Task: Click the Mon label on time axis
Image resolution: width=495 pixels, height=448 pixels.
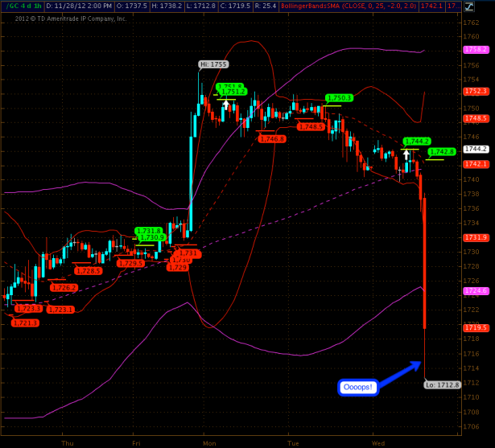Action: [x=209, y=442]
